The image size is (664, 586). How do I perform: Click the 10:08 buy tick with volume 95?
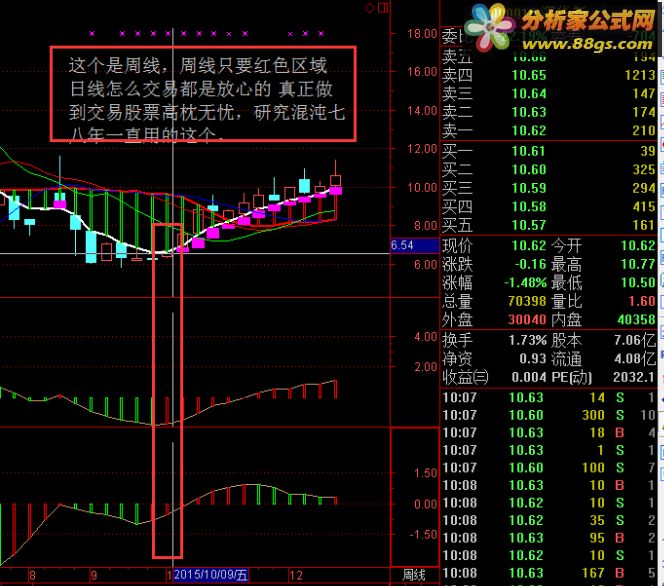pos(549,538)
